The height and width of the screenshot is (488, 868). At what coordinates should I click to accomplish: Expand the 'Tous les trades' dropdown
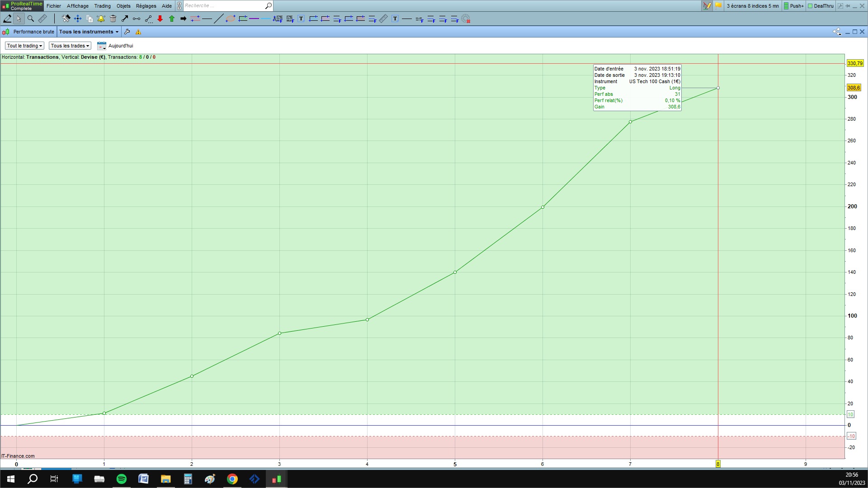tap(70, 46)
